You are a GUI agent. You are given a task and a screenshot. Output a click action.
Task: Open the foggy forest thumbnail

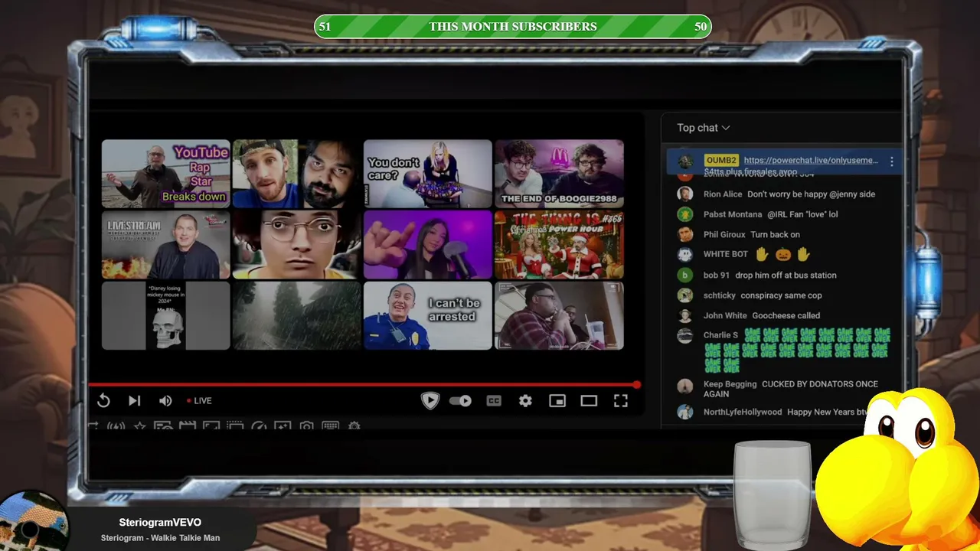pos(296,316)
